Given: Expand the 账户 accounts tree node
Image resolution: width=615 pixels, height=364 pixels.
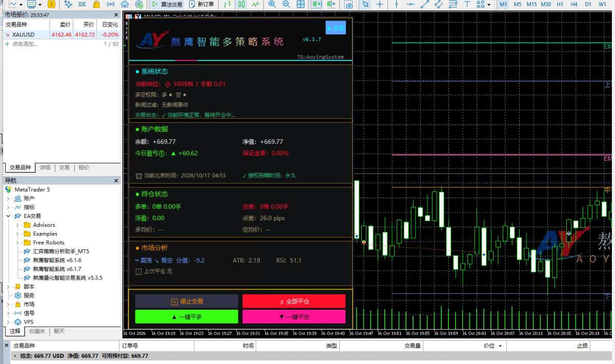Looking at the screenshot, I should [8, 199].
